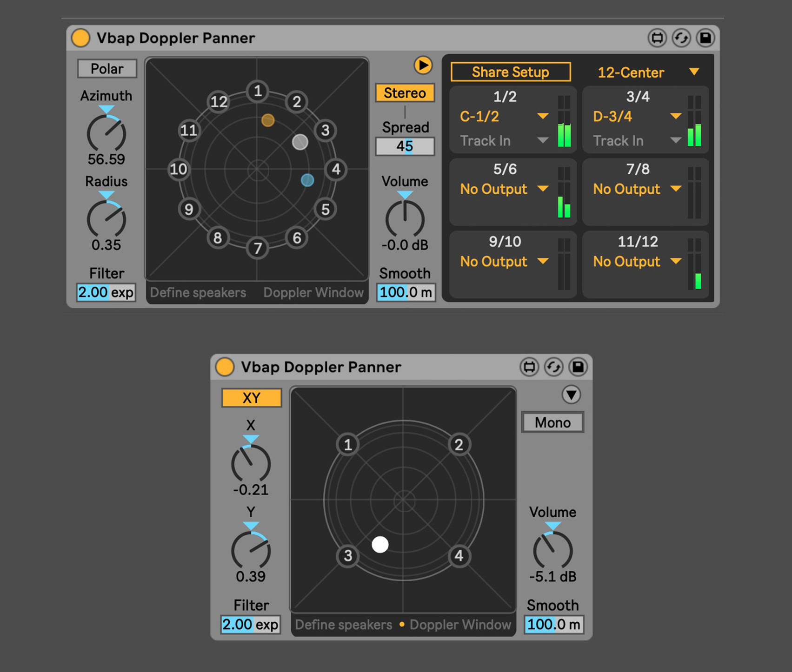
Task: Click the save preset icon on bottom device
Action: click(578, 367)
